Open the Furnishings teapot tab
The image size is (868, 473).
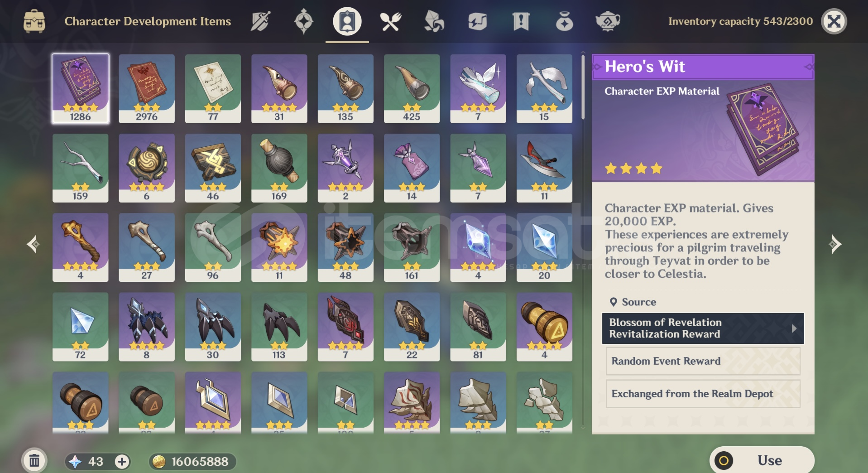click(x=608, y=21)
